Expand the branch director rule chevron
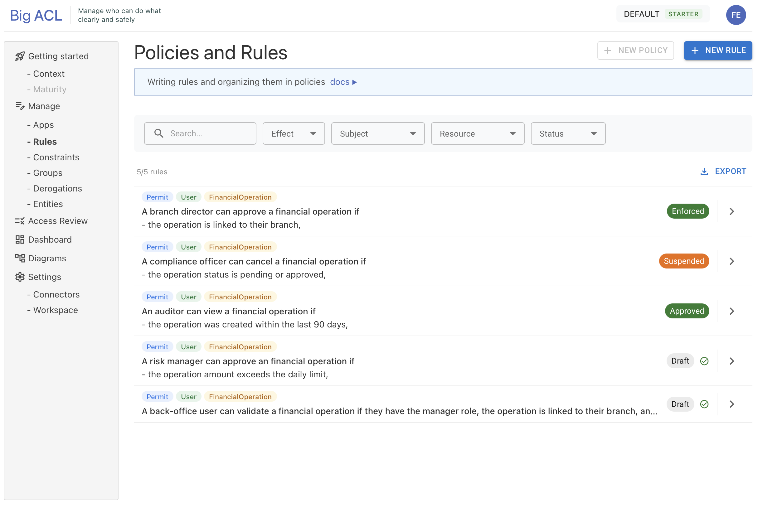 click(731, 211)
